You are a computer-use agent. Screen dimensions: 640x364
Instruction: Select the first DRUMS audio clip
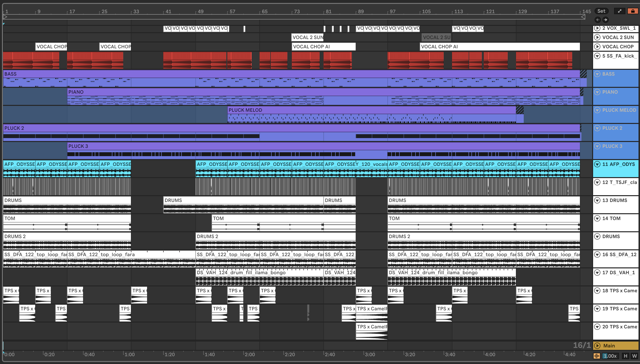[67, 205]
